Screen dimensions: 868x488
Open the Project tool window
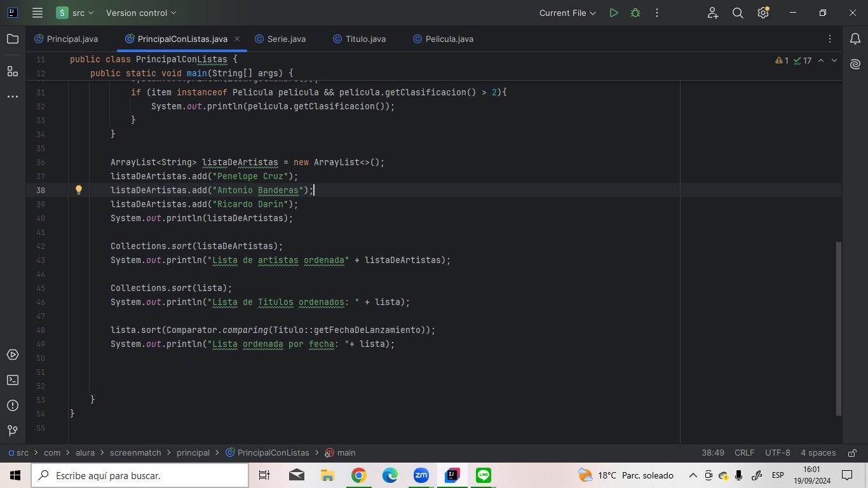pos(13,39)
